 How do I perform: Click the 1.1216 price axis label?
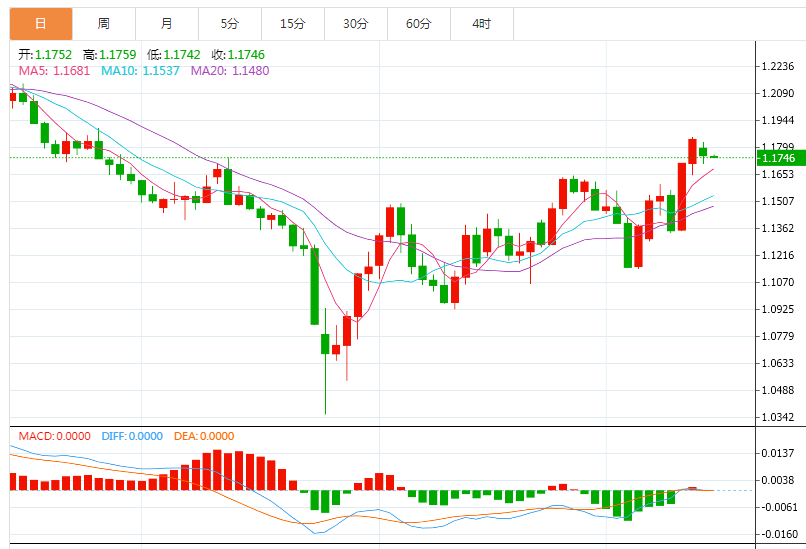(778, 255)
